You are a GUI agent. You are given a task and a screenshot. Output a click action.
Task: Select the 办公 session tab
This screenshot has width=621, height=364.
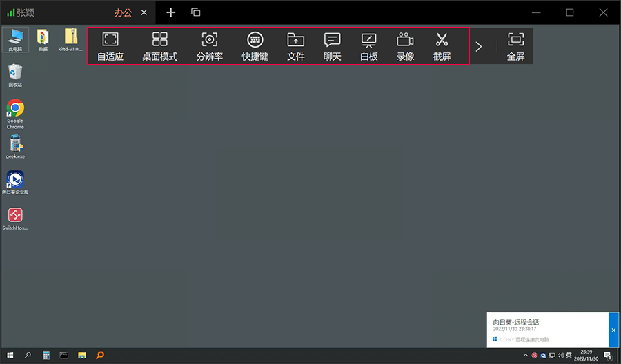[124, 12]
